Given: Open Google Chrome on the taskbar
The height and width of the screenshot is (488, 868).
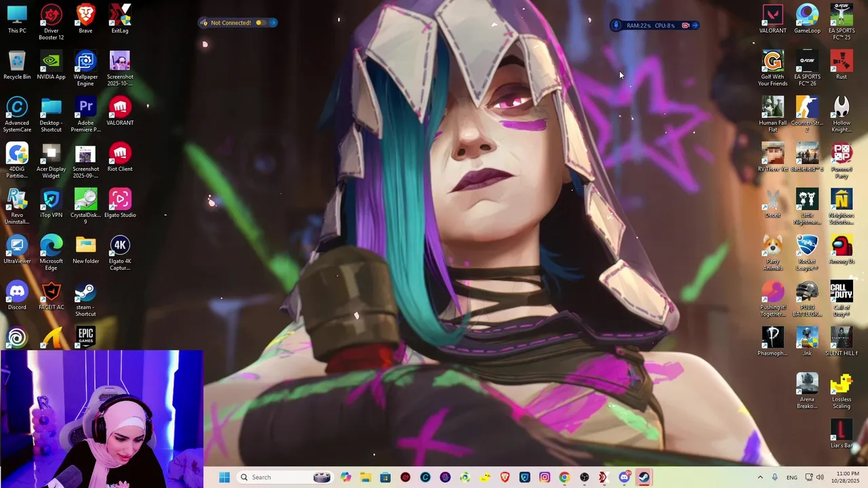Looking at the screenshot, I should 564,477.
